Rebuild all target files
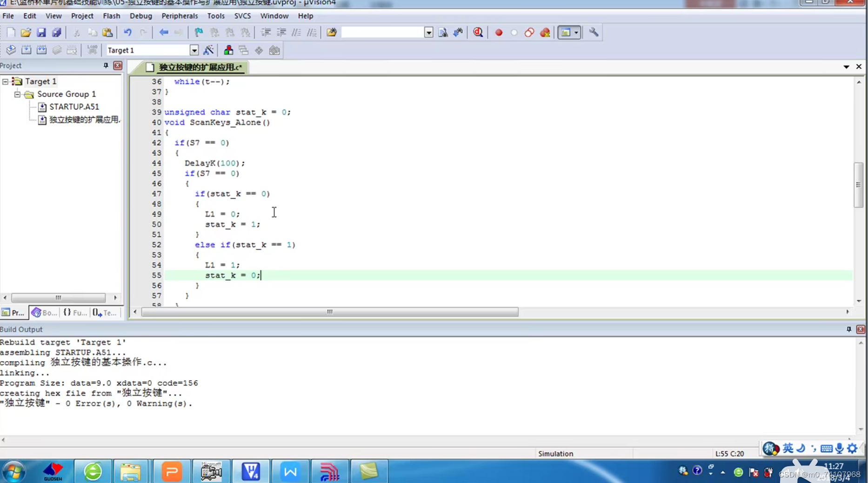Viewport: 868px width, 483px height. (41, 50)
